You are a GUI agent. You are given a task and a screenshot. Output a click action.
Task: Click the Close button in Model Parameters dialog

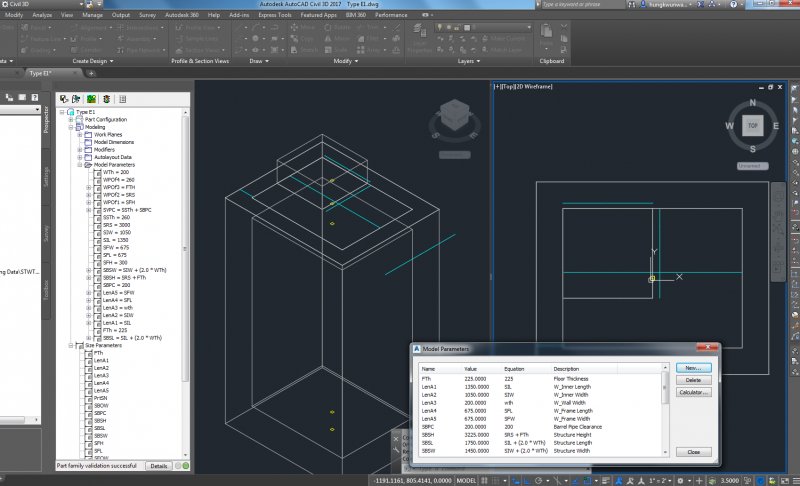(693, 452)
